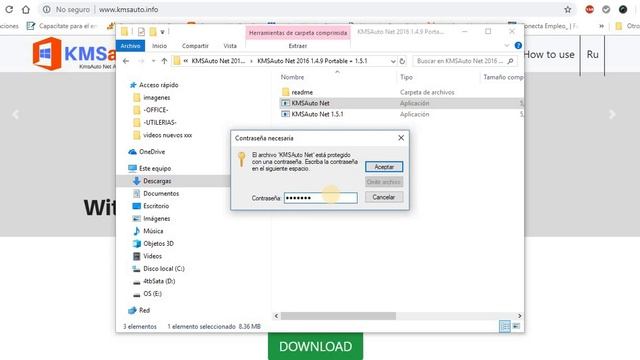Click the horizontal scrollbar thumb in Explorer
Viewport: 640px width, 360px height.
click(x=338, y=316)
